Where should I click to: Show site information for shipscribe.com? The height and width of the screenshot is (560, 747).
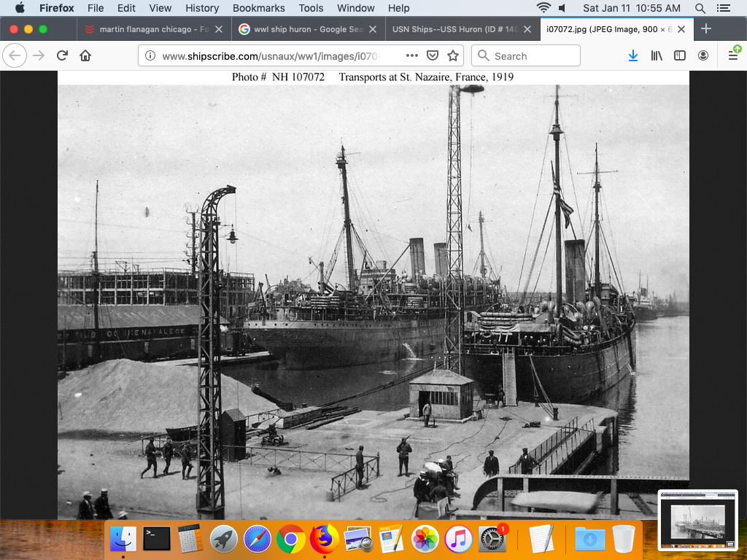150,56
